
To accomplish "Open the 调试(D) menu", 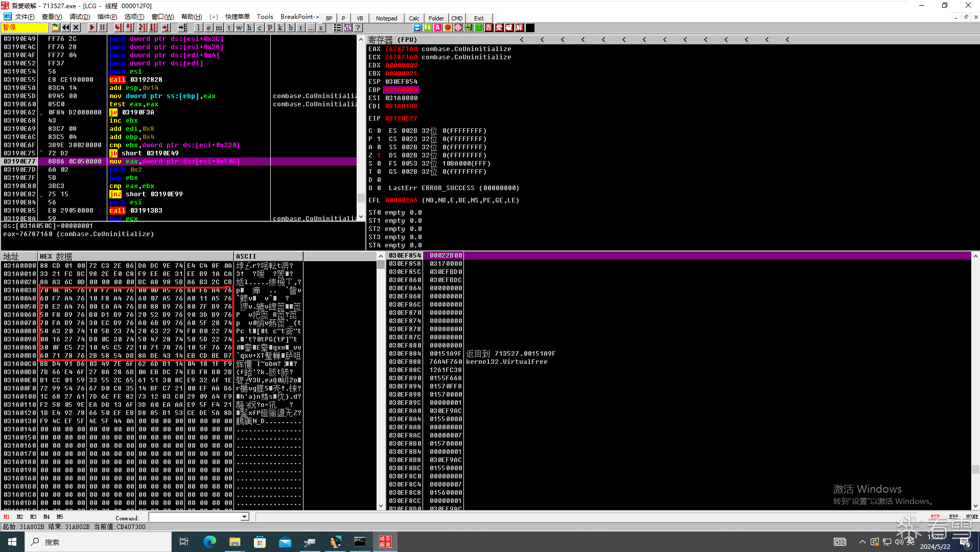I will point(80,17).
